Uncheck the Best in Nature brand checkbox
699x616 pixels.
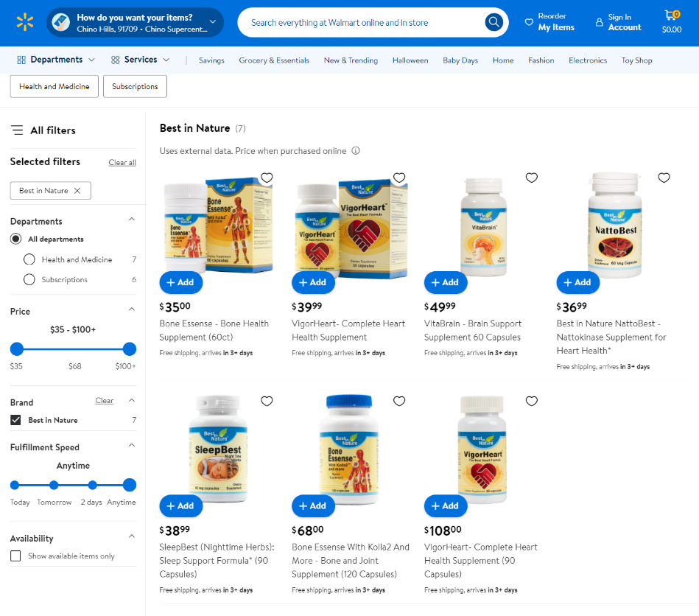[x=15, y=420]
